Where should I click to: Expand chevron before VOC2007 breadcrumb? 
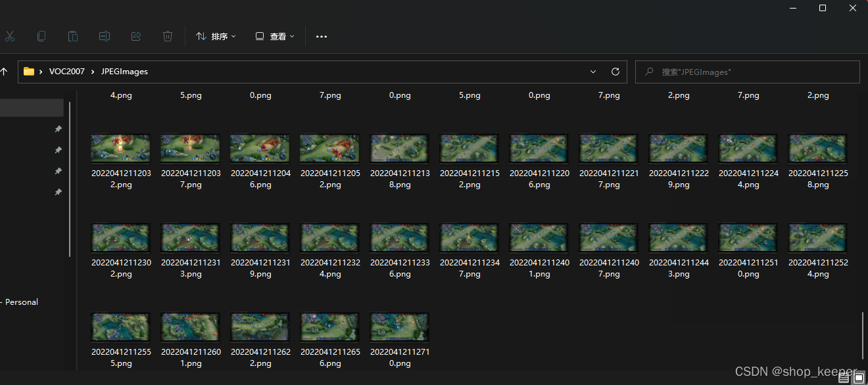pyautogui.click(x=41, y=72)
